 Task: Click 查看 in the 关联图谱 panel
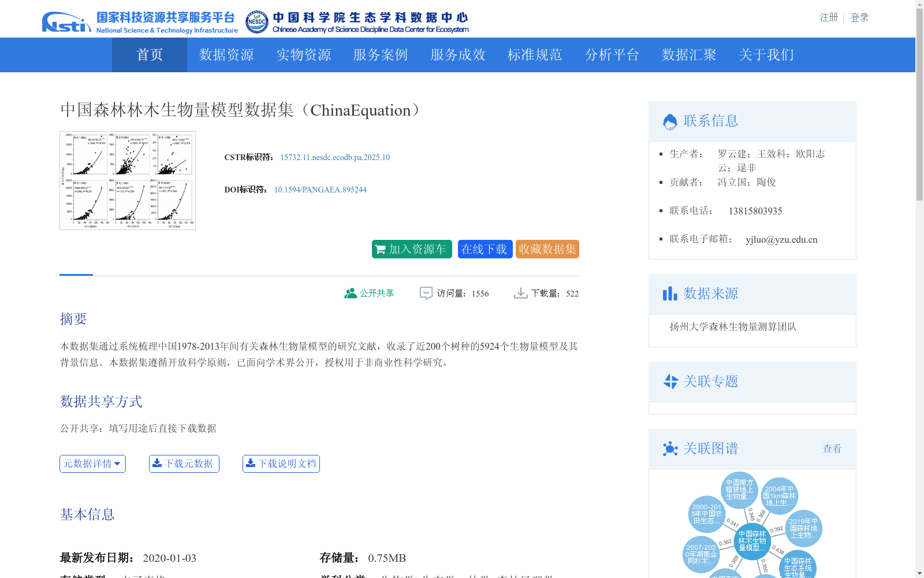point(832,449)
